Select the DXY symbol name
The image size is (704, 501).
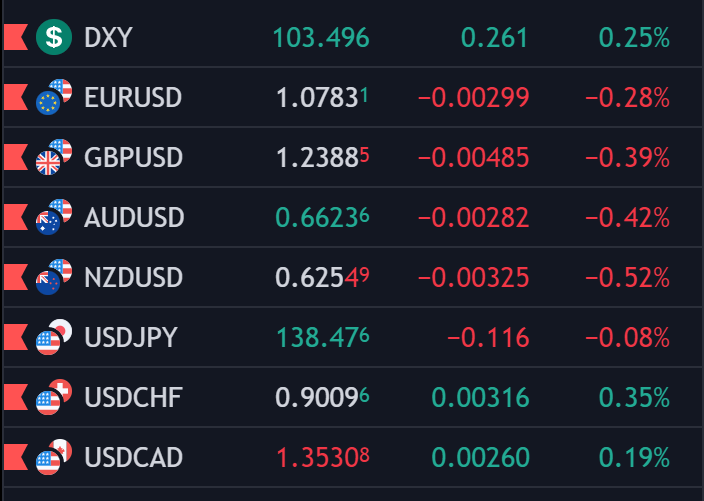(109, 38)
